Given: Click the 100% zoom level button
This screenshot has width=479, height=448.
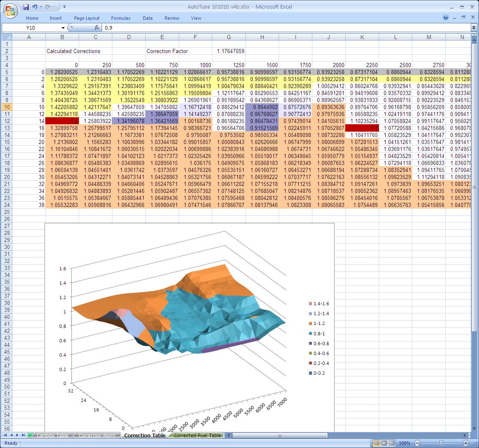Looking at the screenshot, I should pos(405,443).
